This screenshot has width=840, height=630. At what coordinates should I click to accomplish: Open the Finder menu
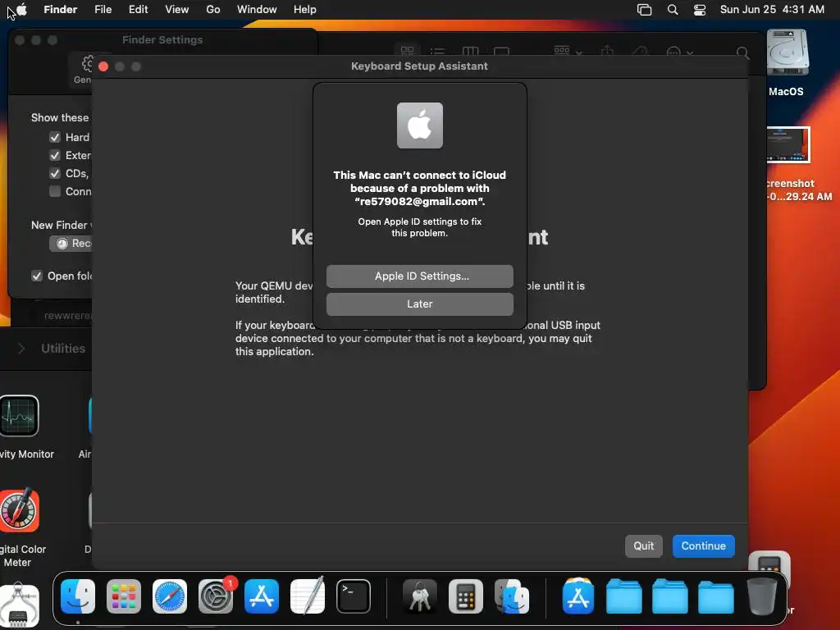(x=60, y=9)
